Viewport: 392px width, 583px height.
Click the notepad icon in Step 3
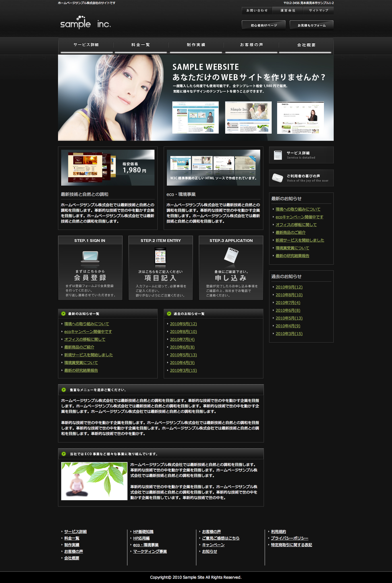coord(231,255)
